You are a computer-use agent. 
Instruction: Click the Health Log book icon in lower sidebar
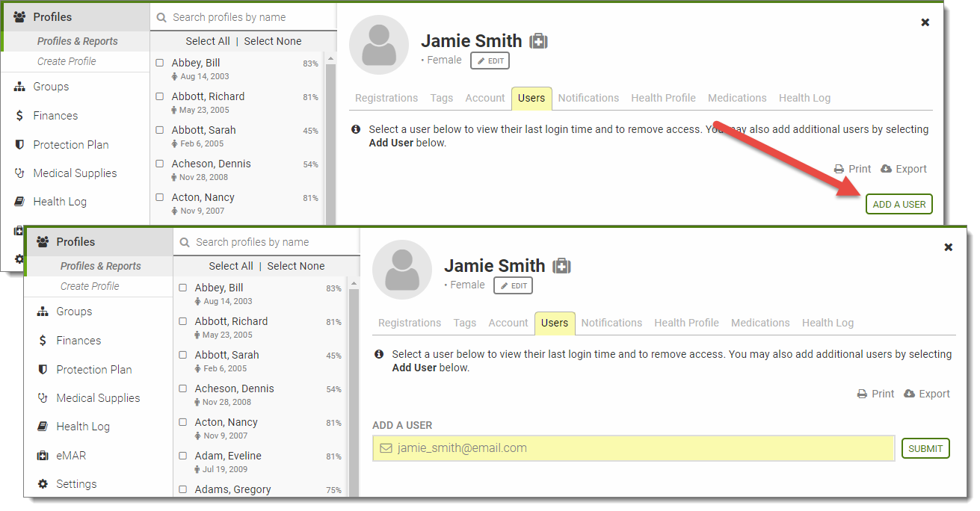(x=43, y=427)
